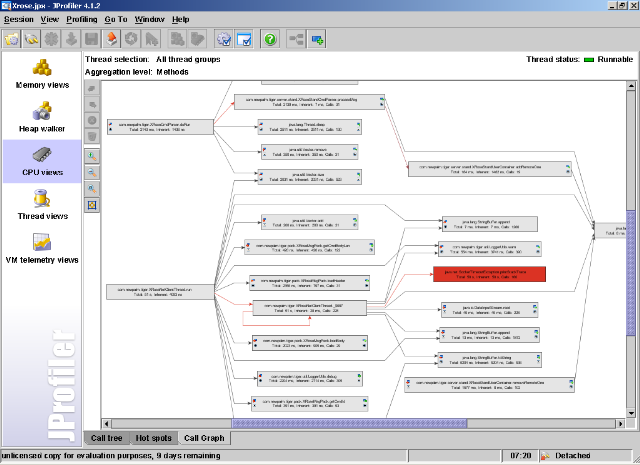640x465 pixels.
Task: Open the Session menu
Action: [19, 19]
